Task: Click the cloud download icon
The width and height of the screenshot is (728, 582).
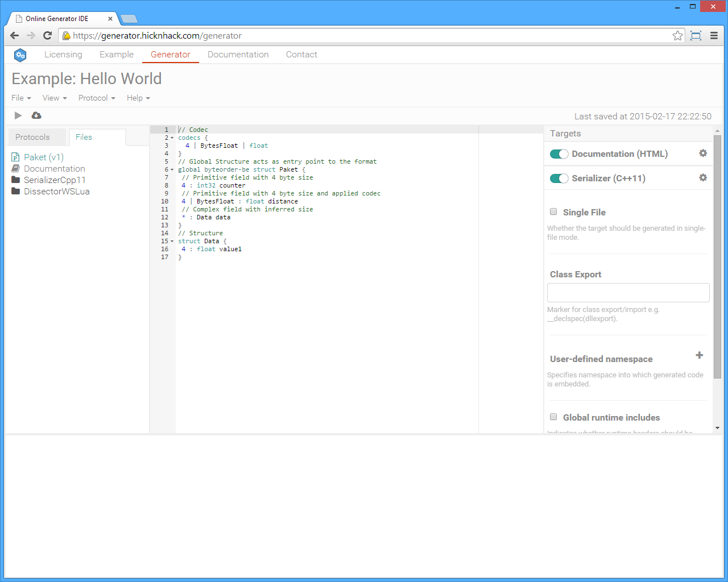Action: pos(36,115)
